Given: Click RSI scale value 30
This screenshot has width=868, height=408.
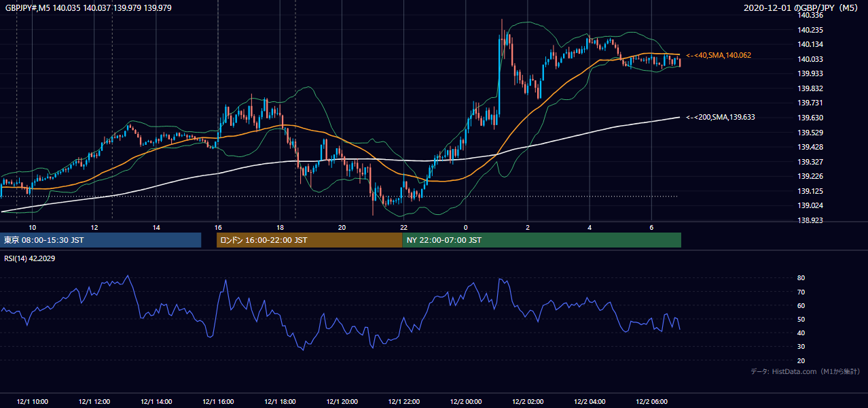Looking at the screenshot, I should click(801, 347).
